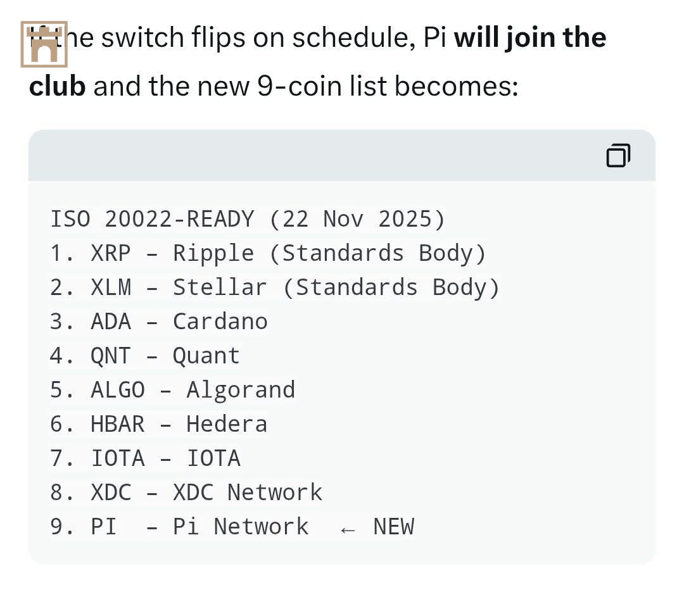Click the copy code icon
Screen dimensions: 684x616
(x=618, y=156)
